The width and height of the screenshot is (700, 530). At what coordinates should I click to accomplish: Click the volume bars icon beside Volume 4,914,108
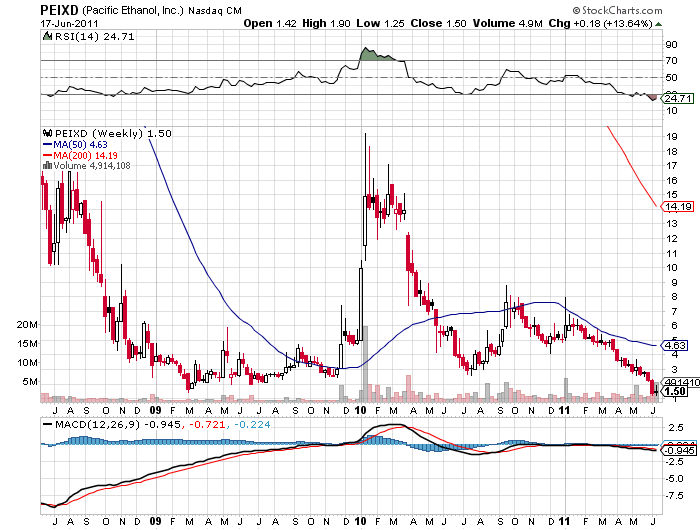47,166
